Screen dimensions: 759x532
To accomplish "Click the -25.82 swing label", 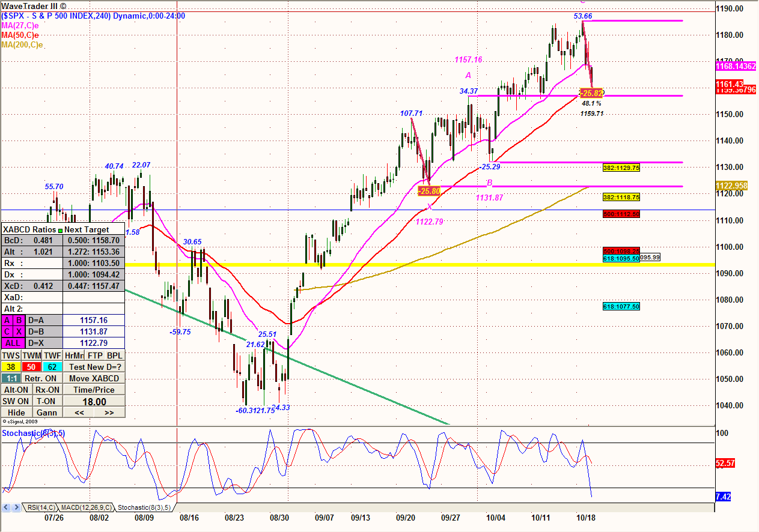I will point(591,93).
